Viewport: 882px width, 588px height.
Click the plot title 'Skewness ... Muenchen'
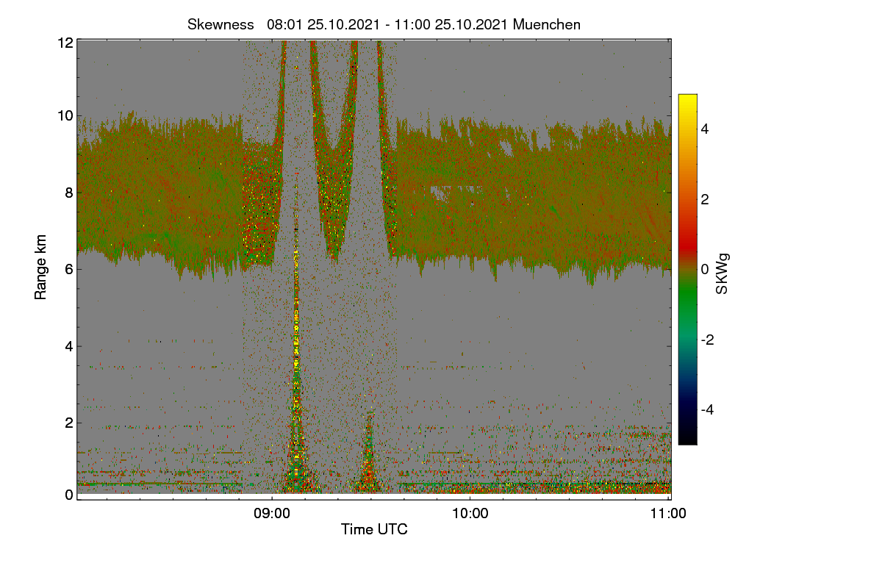(384, 24)
